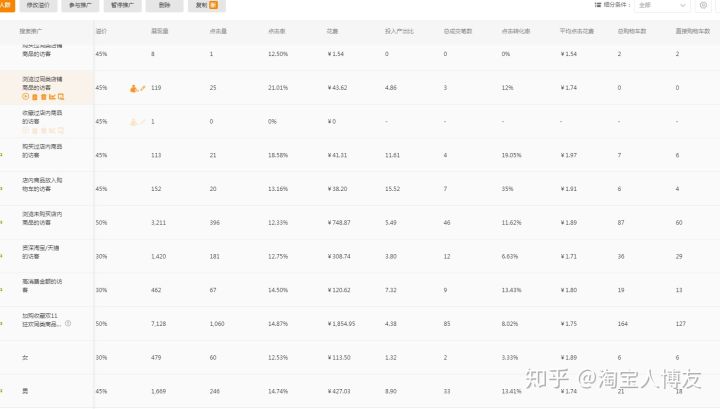Click the trash icon in the highlighted row
This screenshot has width=720, height=409.
[43, 96]
